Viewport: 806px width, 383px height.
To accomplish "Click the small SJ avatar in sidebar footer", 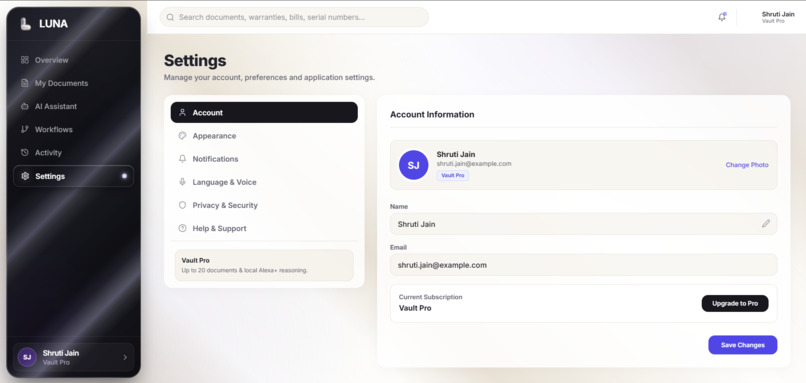I will (27, 357).
